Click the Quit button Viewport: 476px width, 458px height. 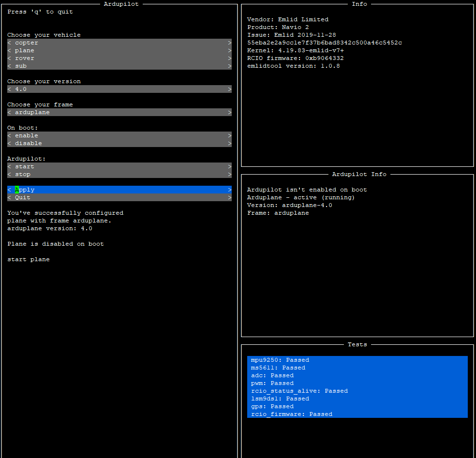(119, 198)
